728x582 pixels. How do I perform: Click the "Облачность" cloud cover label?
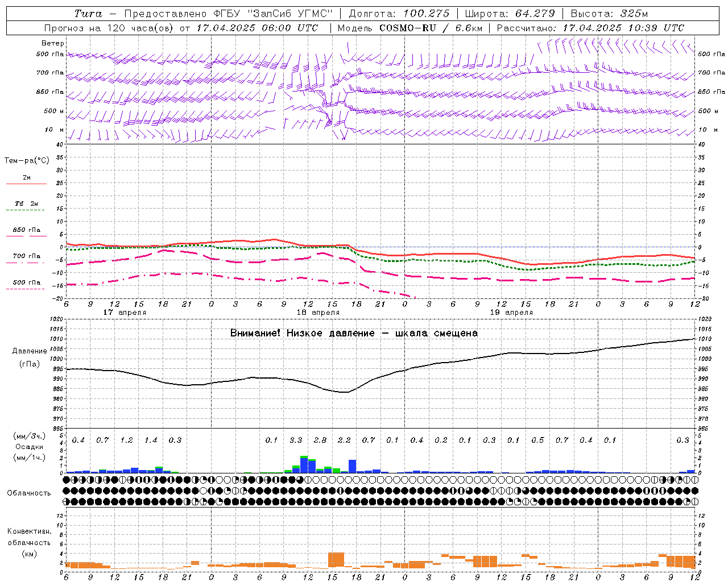click(x=29, y=493)
